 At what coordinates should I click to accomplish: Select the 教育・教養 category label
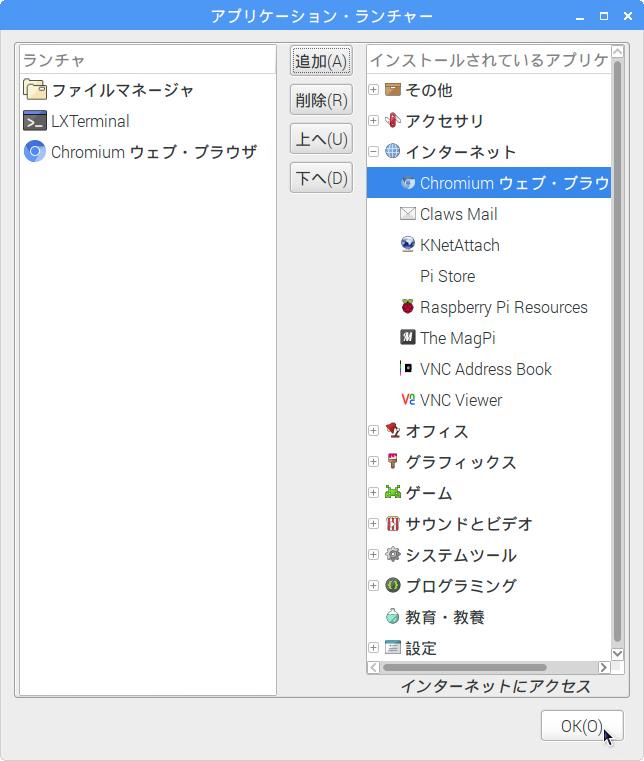click(445, 617)
